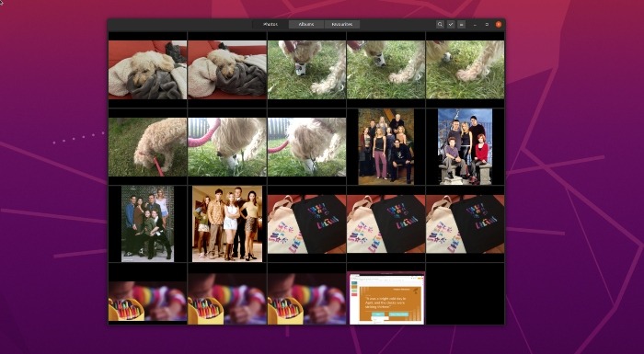
Task: Open dog walking on grass with red leash
Action: 147,147
